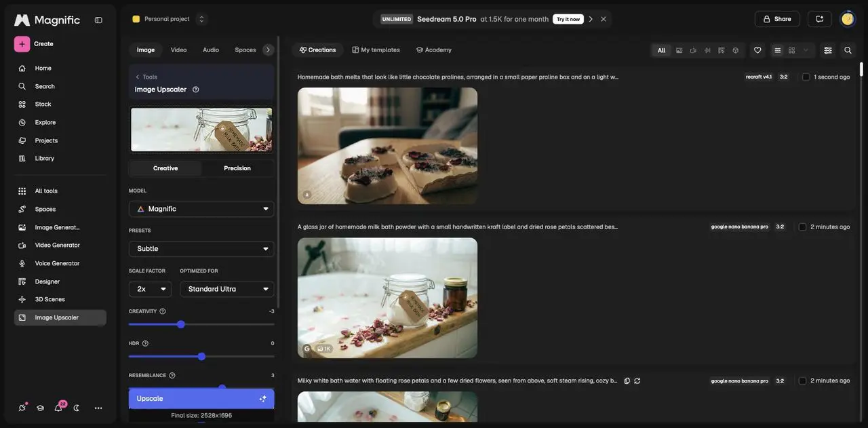The image size is (868, 428).
Task: Open the 2x scale factor dropdown
Action: click(x=151, y=289)
